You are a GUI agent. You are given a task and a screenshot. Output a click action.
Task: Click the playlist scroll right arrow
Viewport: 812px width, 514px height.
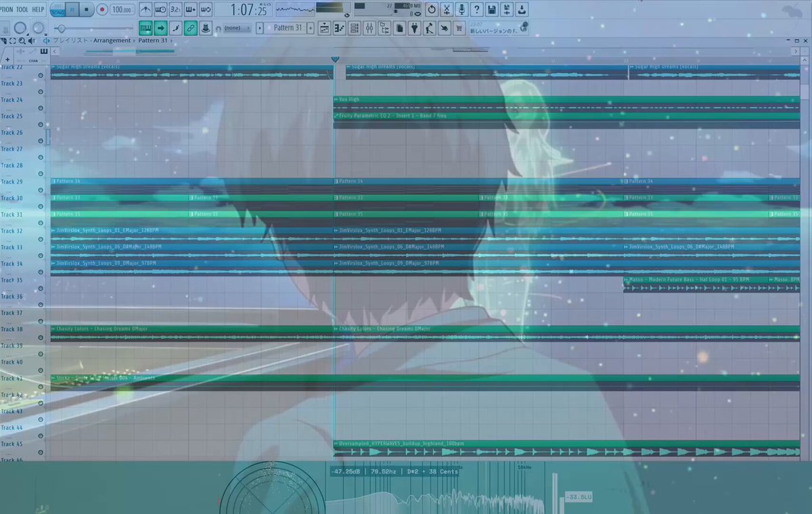(x=795, y=51)
